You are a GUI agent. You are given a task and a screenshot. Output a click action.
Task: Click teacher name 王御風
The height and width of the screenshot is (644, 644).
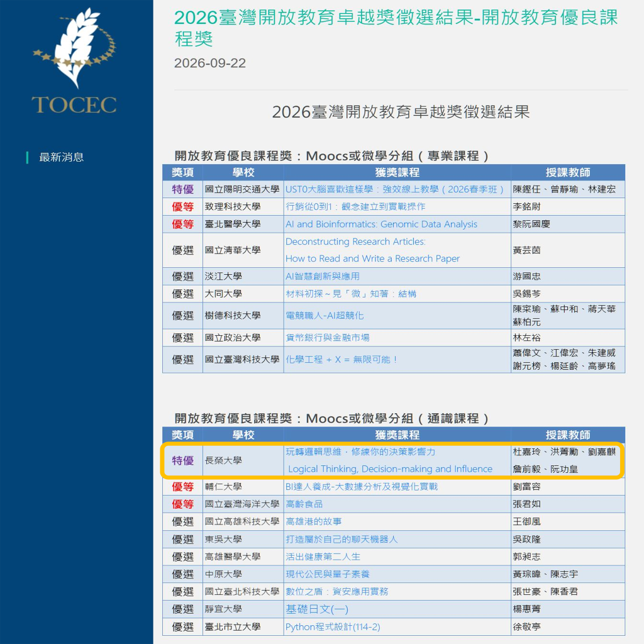526,521
